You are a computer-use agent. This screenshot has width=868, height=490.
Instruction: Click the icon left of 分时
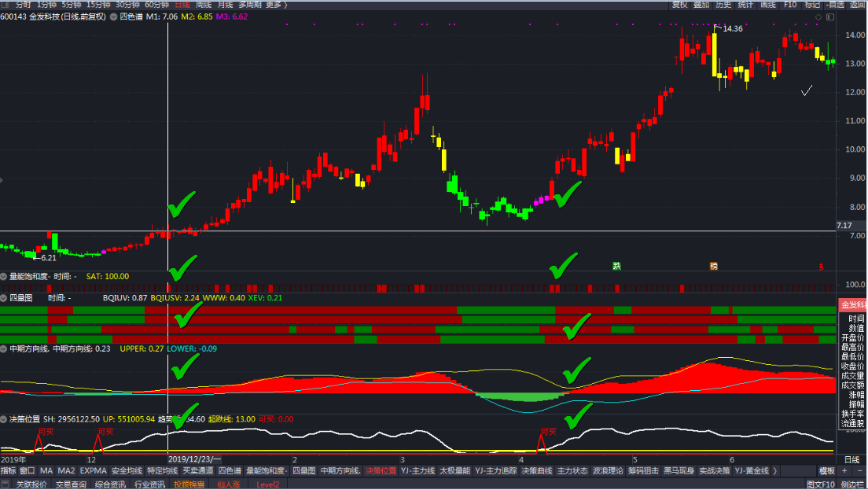pos(6,5)
